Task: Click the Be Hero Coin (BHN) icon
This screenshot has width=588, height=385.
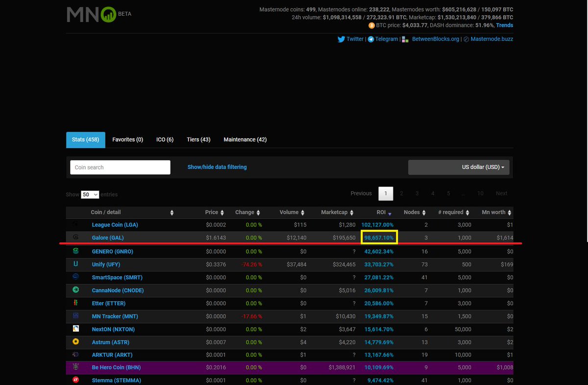Action: click(76, 367)
